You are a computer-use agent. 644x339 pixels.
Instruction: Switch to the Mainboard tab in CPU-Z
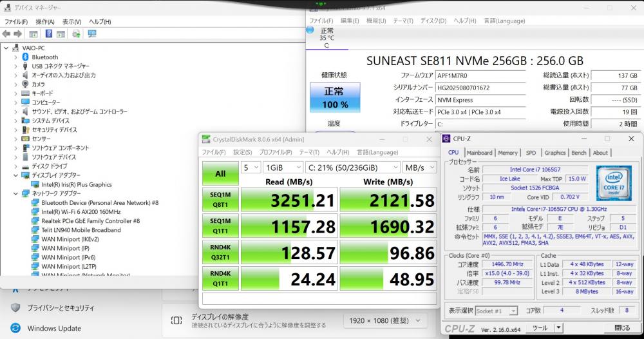(x=479, y=153)
